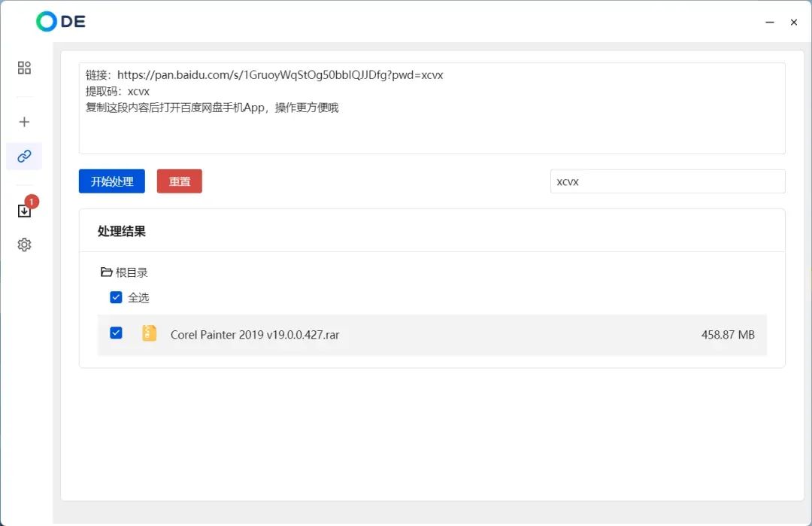Open the dashboard grid icon in sidebar
Viewport: 812px width, 526px height.
(24, 68)
